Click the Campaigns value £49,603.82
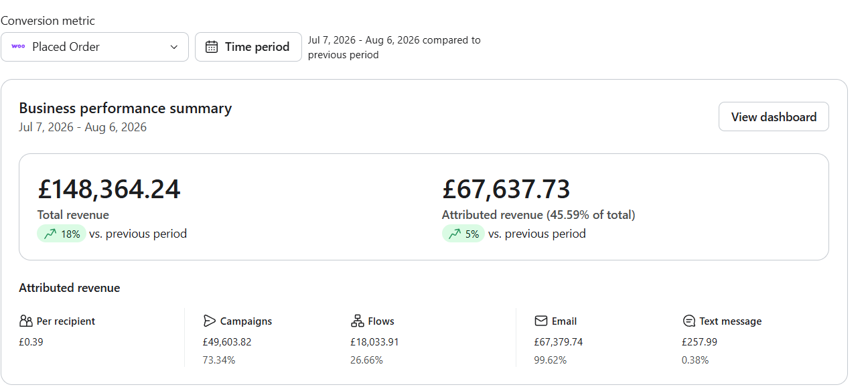Viewport: 868px width, 389px height. pos(227,342)
